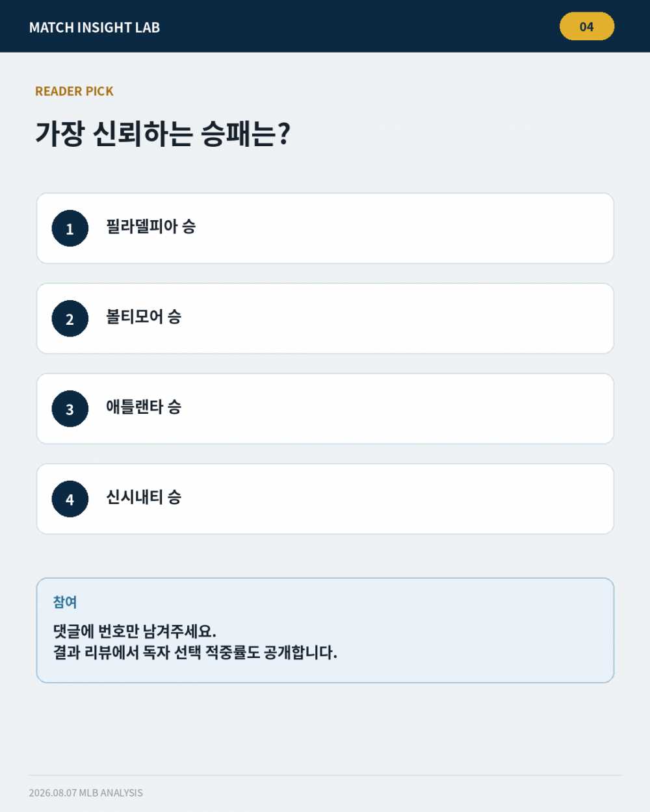This screenshot has height=812, width=650.
Task: Click the 필라델피아 승 text label
Action: click(151, 227)
